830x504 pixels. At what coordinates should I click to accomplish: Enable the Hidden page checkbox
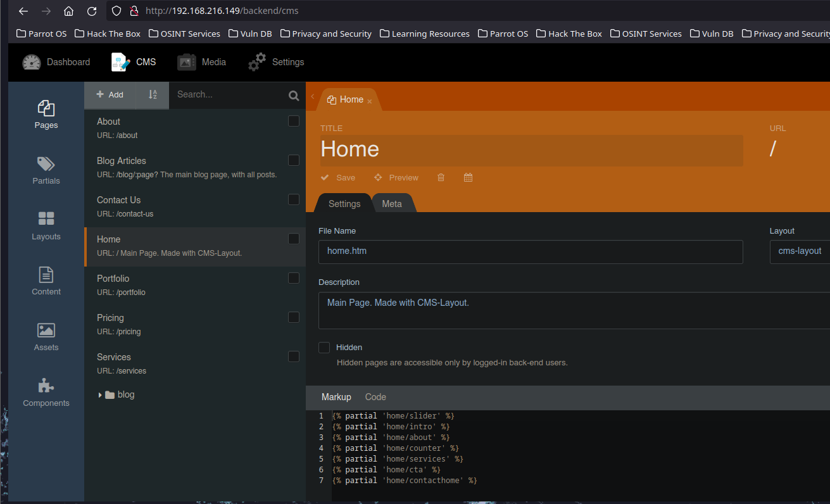point(324,348)
